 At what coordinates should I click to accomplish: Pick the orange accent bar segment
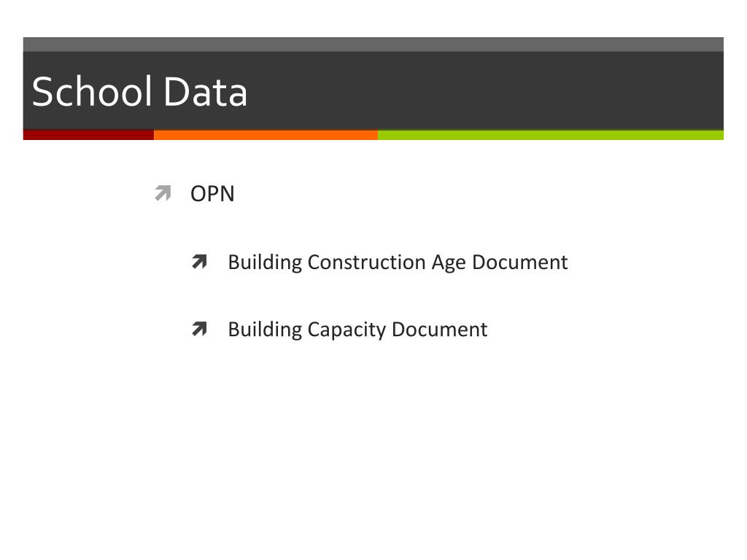[266, 135]
